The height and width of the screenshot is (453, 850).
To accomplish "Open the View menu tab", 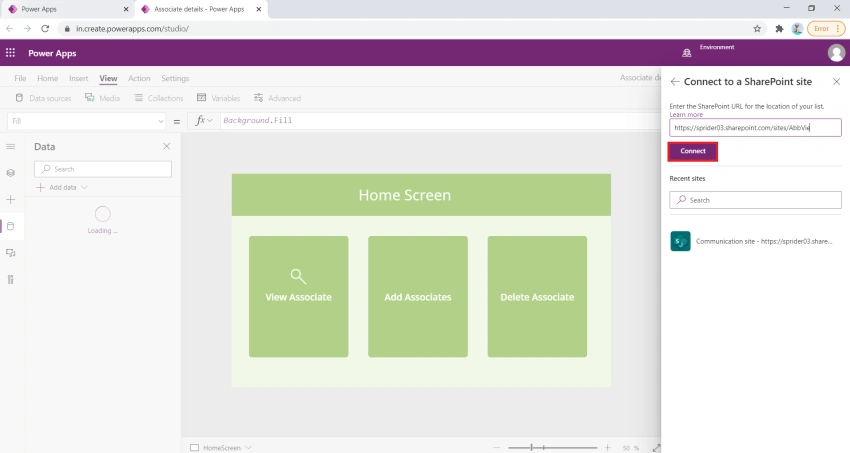I will coord(108,78).
